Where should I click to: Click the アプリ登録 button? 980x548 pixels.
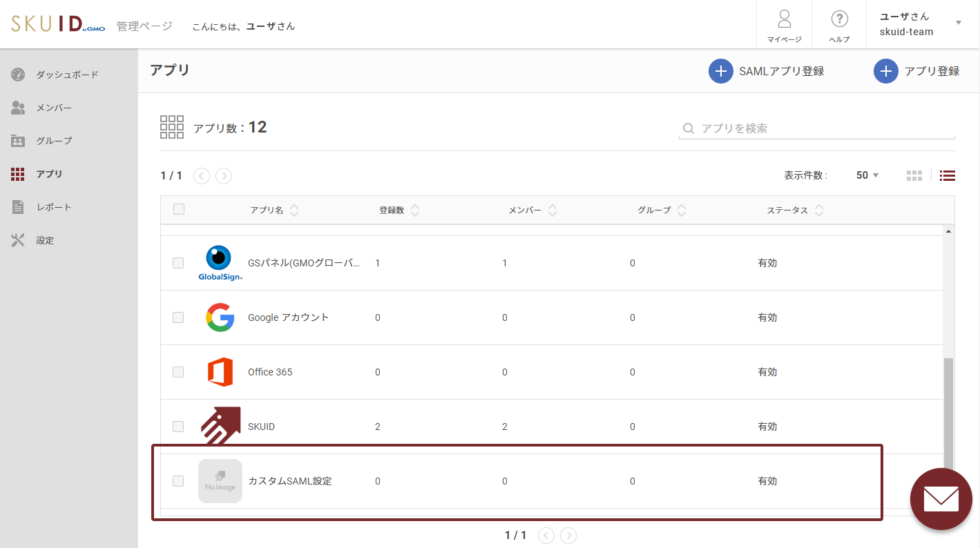pos(916,71)
